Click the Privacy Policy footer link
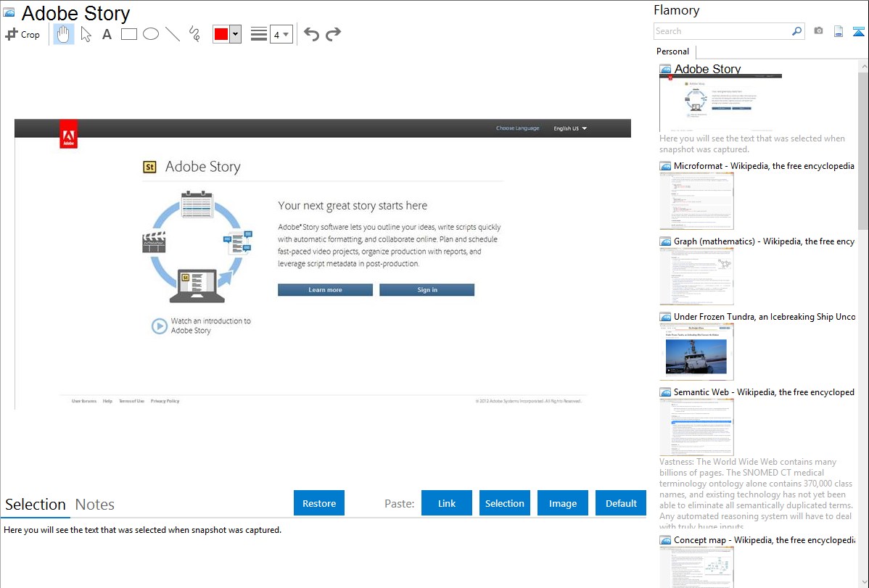Screen dimensions: 869x588 click(x=165, y=401)
